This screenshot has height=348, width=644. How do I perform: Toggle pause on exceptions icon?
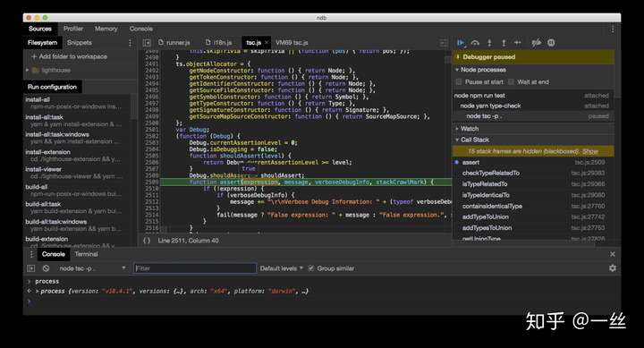pos(551,42)
